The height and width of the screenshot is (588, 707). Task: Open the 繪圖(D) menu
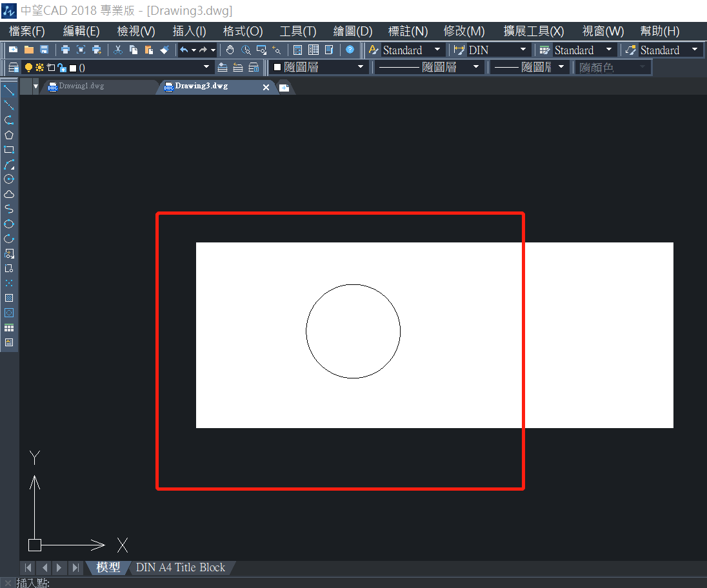pos(353,31)
